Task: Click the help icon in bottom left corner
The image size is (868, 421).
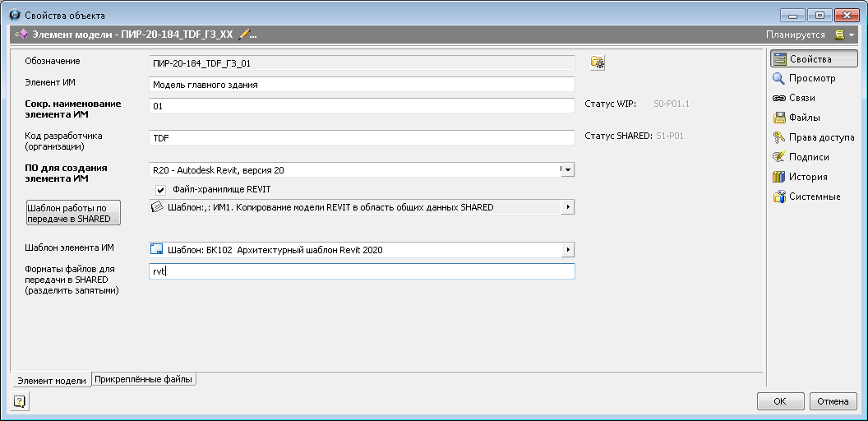Action: point(20,401)
